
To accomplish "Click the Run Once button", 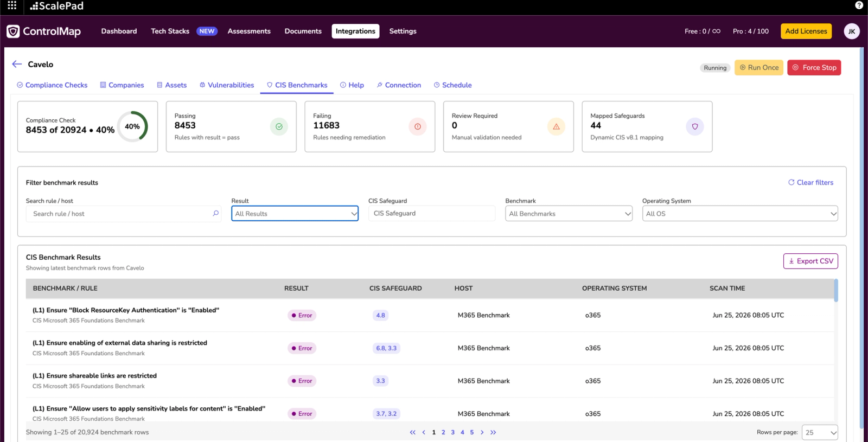I will click(x=759, y=68).
